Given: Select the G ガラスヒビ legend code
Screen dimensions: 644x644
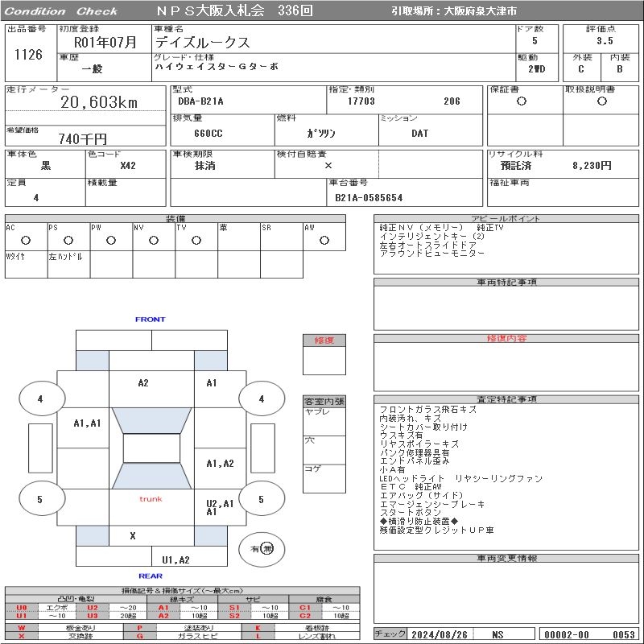Looking at the screenshot, I should [x=140, y=636].
